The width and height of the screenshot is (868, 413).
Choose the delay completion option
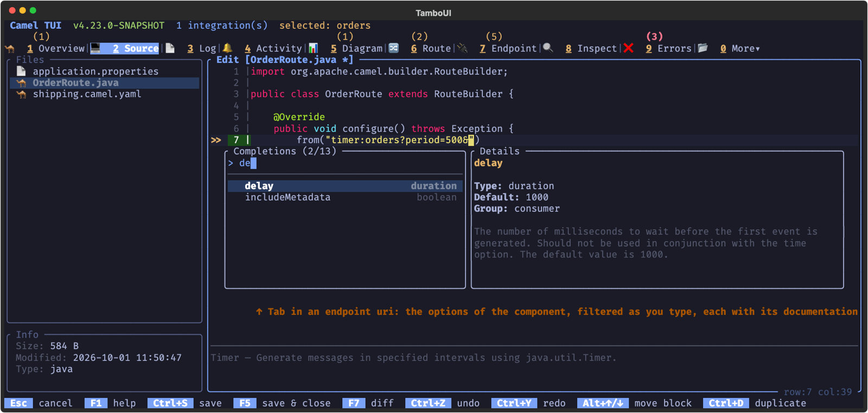click(x=345, y=186)
